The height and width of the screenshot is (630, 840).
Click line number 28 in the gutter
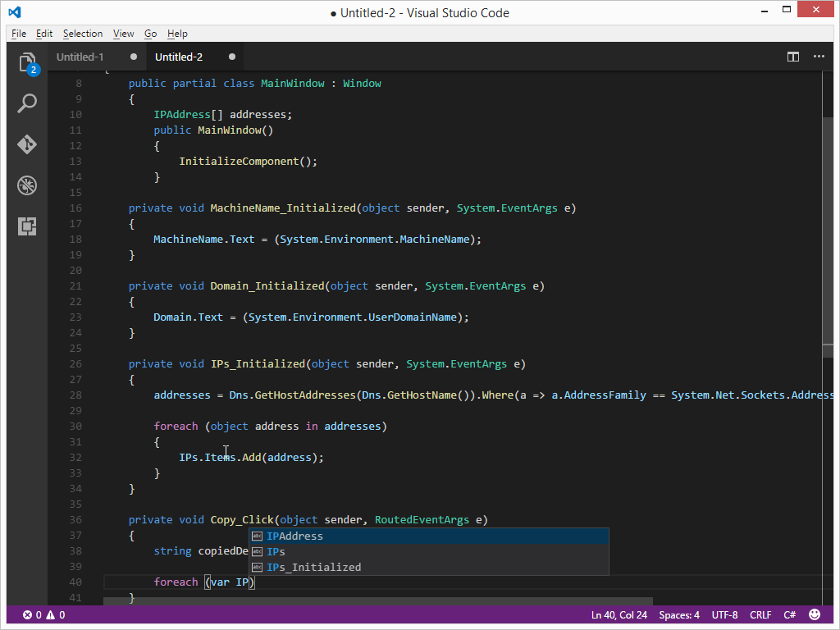(x=75, y=395)
